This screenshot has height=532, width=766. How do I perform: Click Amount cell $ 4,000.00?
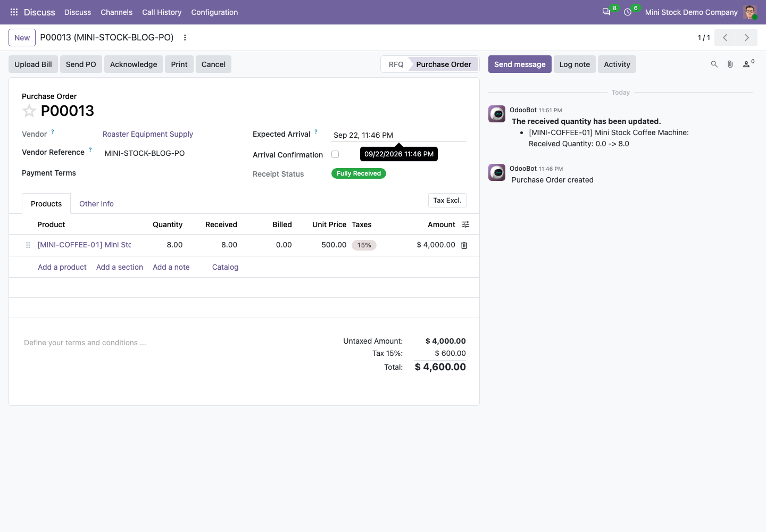click(x=436, y=245)
